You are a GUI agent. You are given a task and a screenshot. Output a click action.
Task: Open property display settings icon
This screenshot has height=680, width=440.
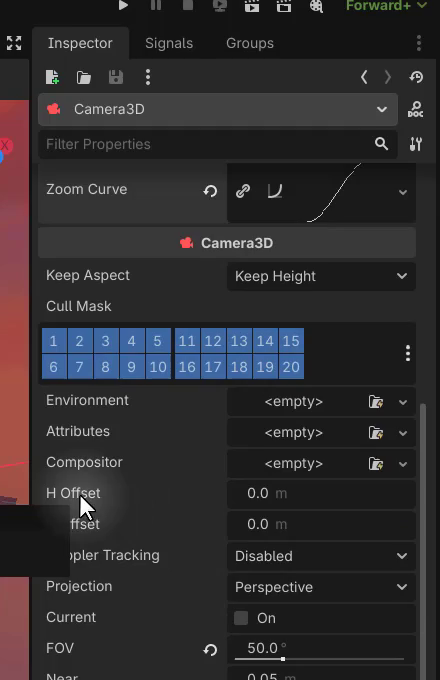click(416, 144)
